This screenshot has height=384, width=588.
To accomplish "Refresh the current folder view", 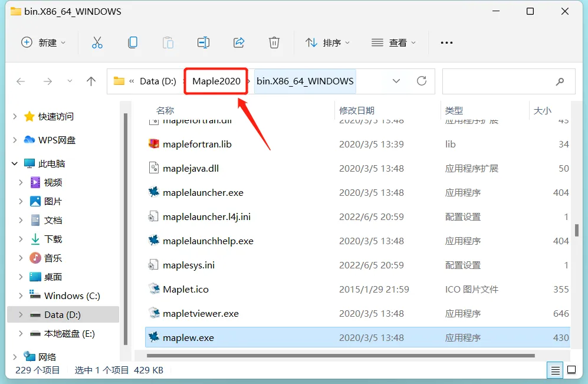I will pyautogui.click(x=422, y=81).
